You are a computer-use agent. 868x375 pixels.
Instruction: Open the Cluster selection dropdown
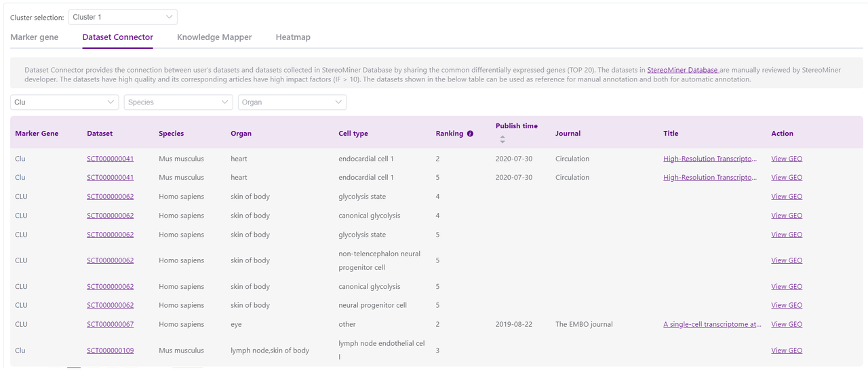pos(122,17)
